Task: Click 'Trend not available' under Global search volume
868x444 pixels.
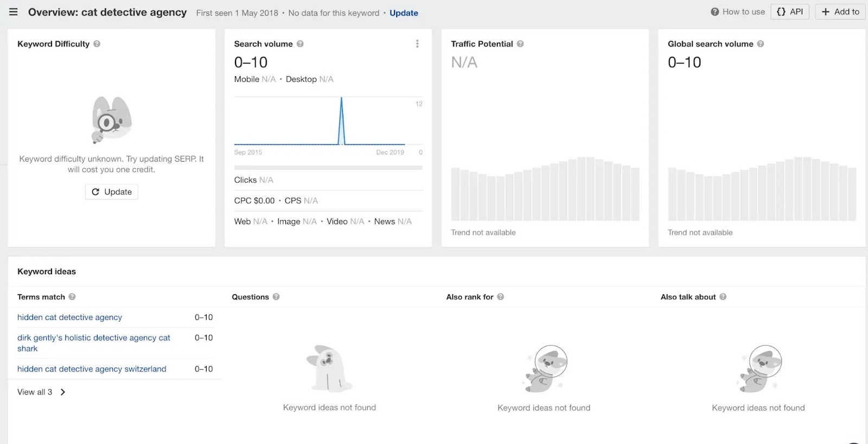Action: click(x=700, y=233)
